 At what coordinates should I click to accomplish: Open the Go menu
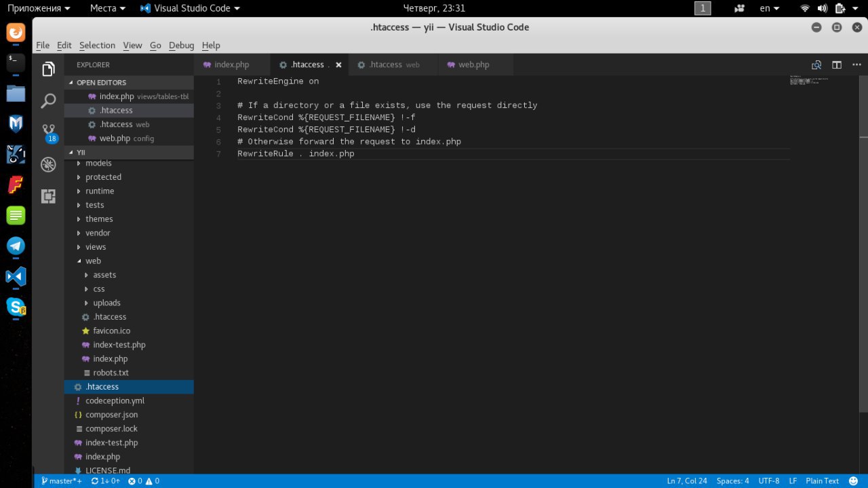(155, 45)
